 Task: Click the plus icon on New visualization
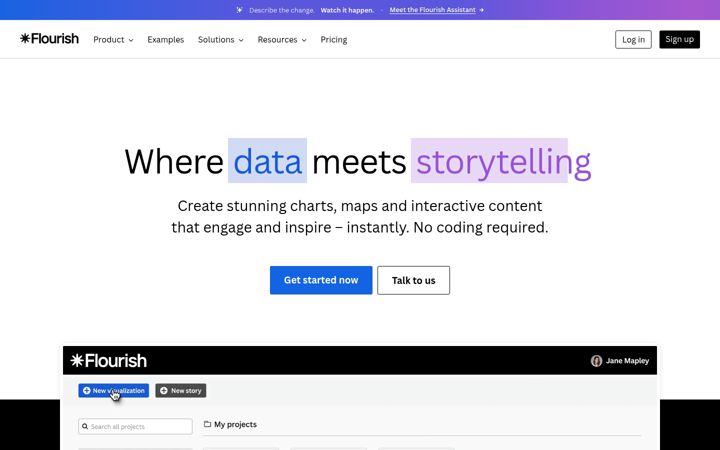pos(87,391)
